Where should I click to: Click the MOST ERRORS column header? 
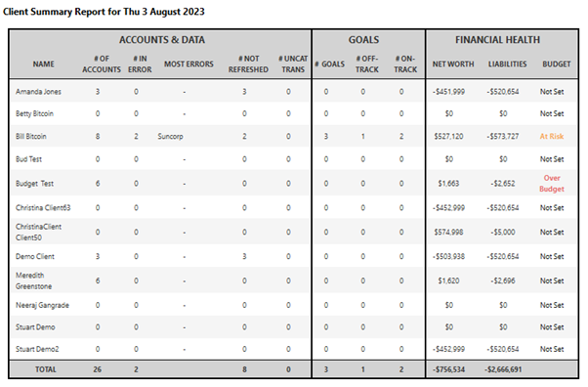189,64
